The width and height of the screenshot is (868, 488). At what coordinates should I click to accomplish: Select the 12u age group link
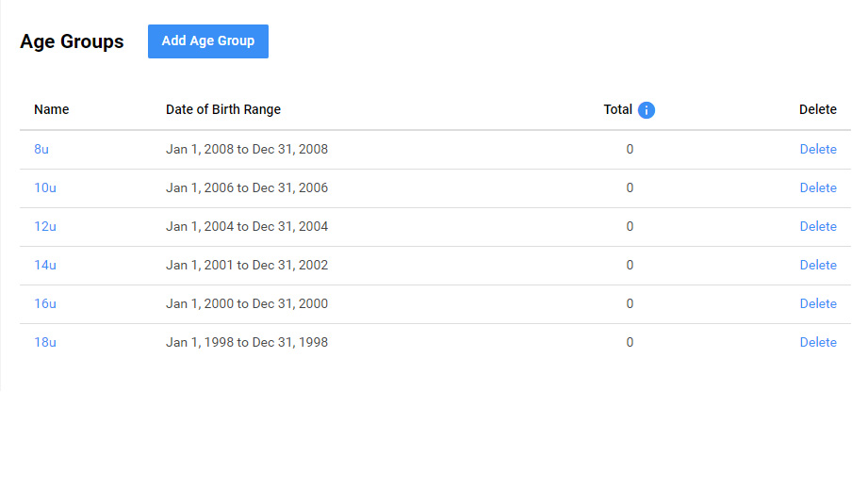point(45,226)
